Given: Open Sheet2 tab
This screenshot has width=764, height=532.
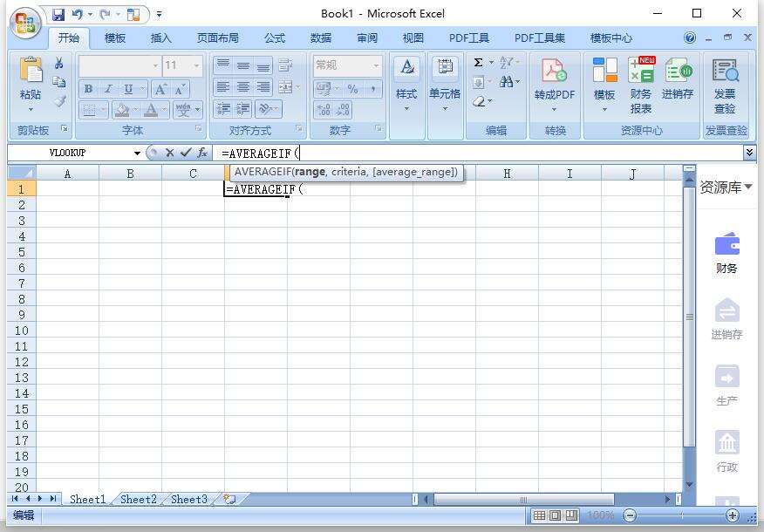Looking at the screenshot, I should 139,500.
